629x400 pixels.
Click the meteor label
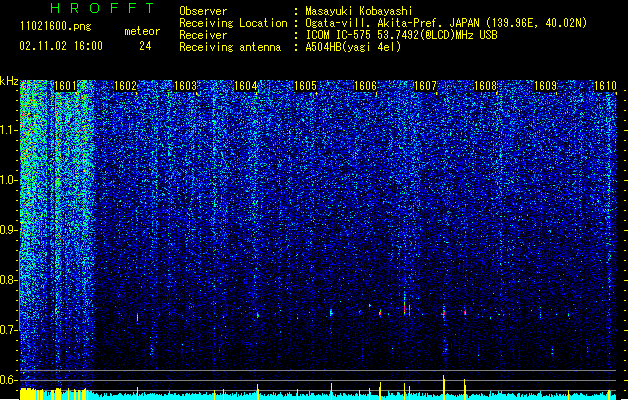142,31
